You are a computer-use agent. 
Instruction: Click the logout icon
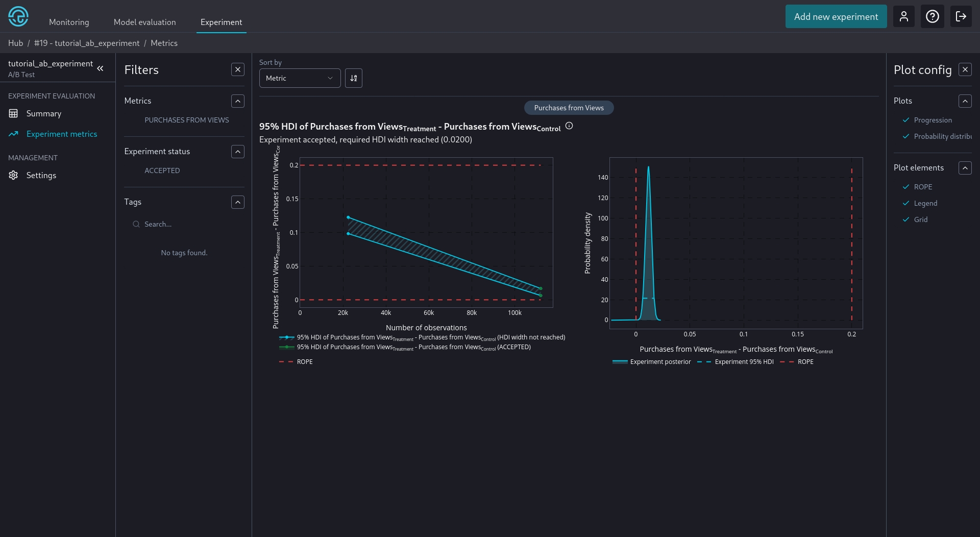click(x=961, y=16)
